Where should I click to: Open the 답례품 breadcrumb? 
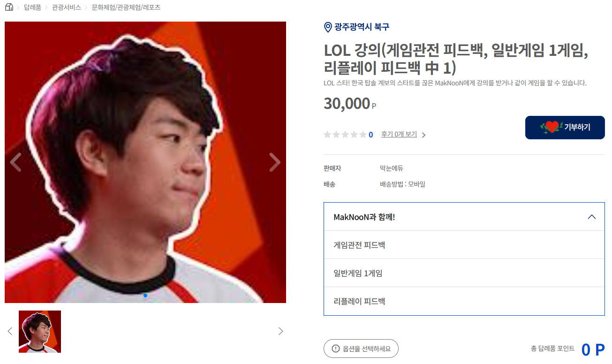point(32,8)
